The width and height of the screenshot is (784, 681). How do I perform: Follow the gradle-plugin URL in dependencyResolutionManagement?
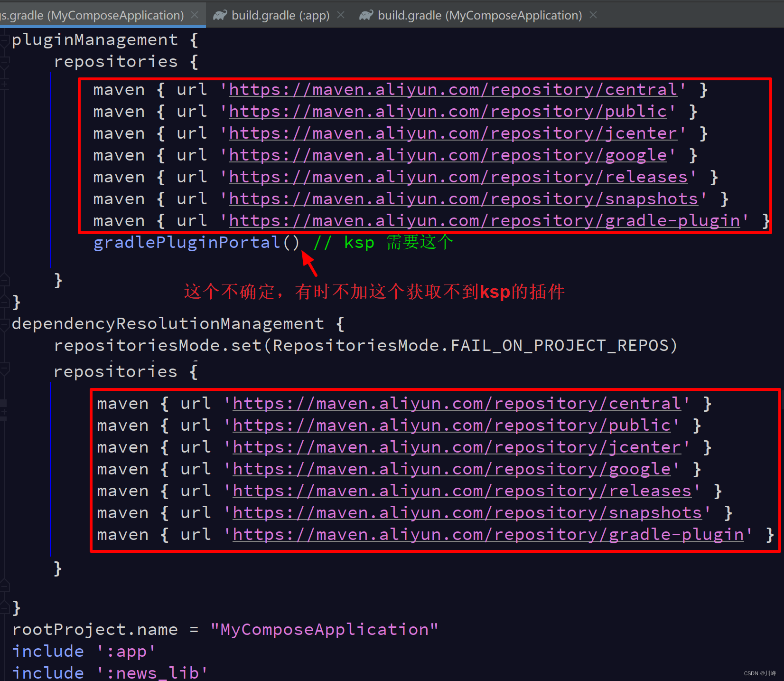tap(488, 535)
